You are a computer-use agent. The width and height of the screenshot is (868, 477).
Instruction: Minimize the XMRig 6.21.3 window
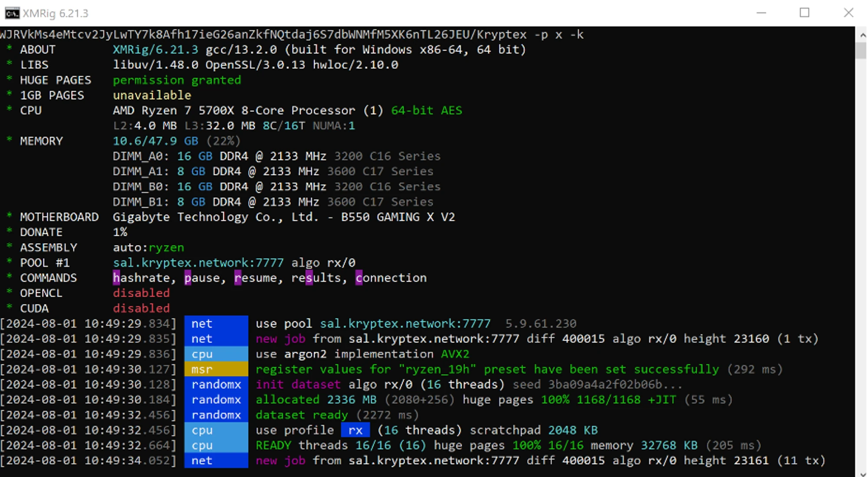click(x=761, y=13)
